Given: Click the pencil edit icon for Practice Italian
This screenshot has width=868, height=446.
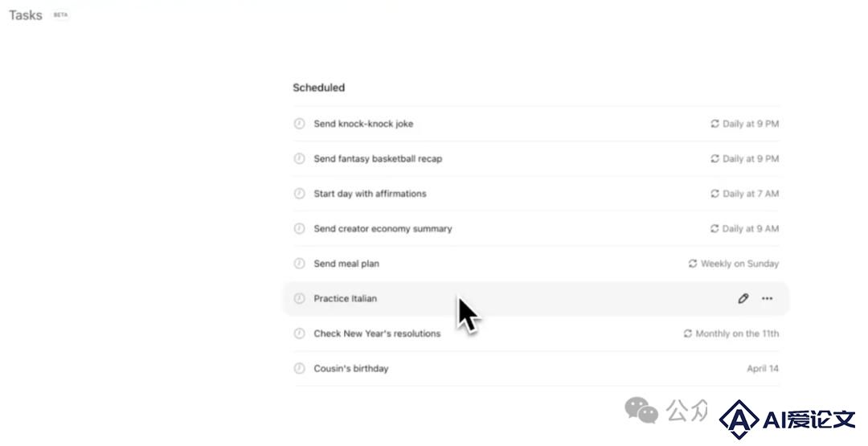Looking at the screenshot, I should pyautogui.click(x=743, y=299).
